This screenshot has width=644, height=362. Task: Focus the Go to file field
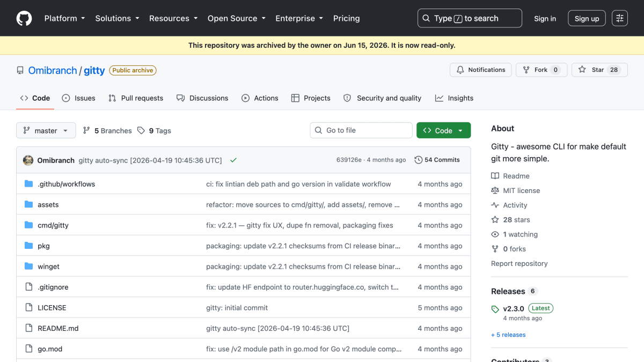tap(361, 130)
